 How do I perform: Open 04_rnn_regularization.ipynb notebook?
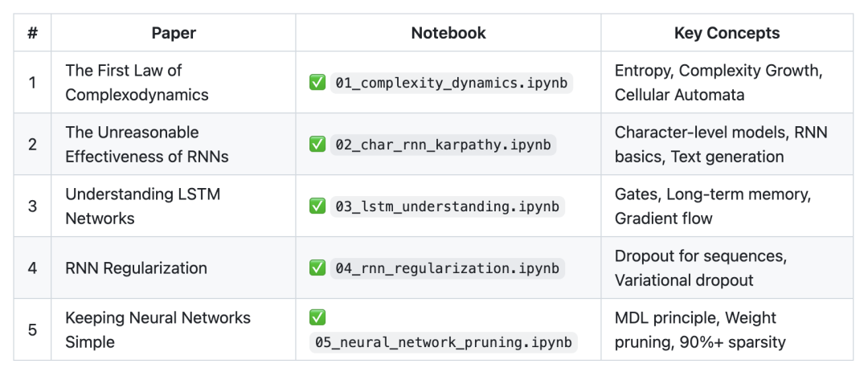point(447,268)
